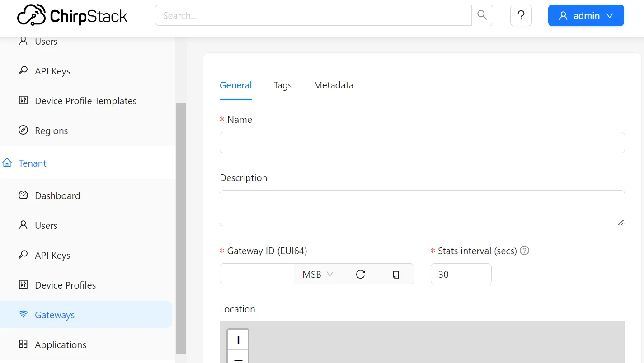Click the gateway Name input field
This screenshot has height=363, width=644.
click(422, 143)
